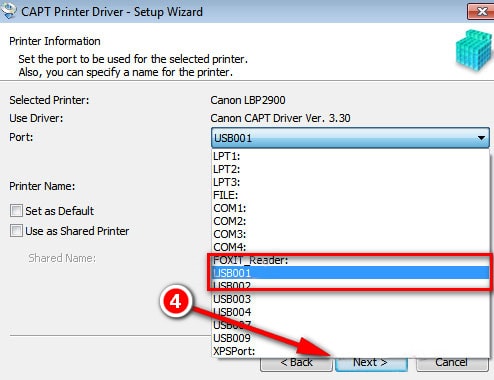Select USB004 port entry

(x=350, y=312)
